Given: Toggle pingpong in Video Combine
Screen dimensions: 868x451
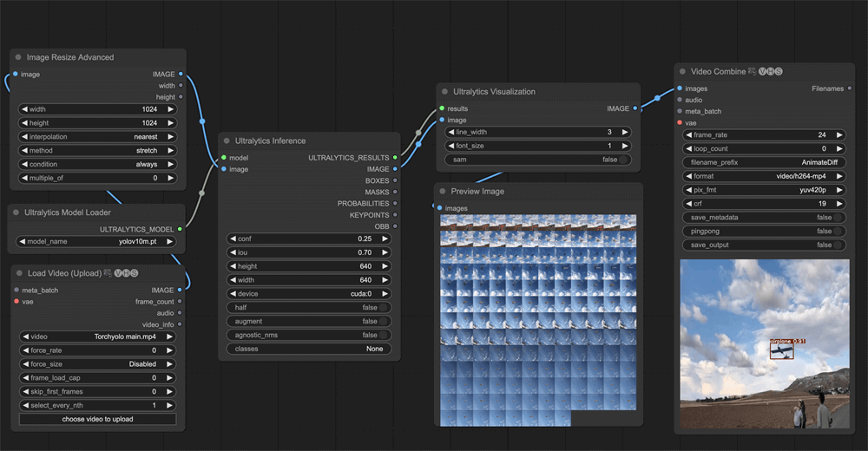Looking at the screenshot, I should point(765,232).
